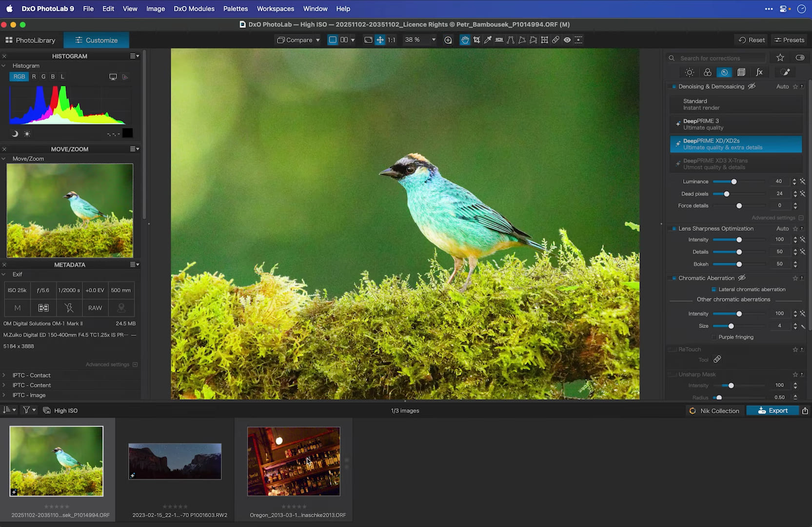Toggle Denoising & Demosaicing preview visibility

752,86
